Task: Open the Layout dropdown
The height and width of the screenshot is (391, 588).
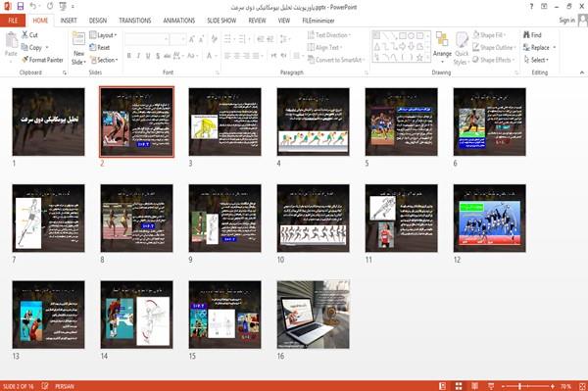Action: 103,35
